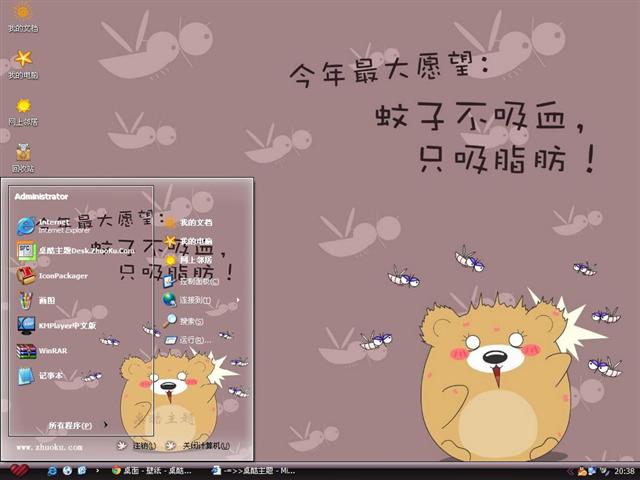Expand 连接到 submenu

click(x=201, y=300)
